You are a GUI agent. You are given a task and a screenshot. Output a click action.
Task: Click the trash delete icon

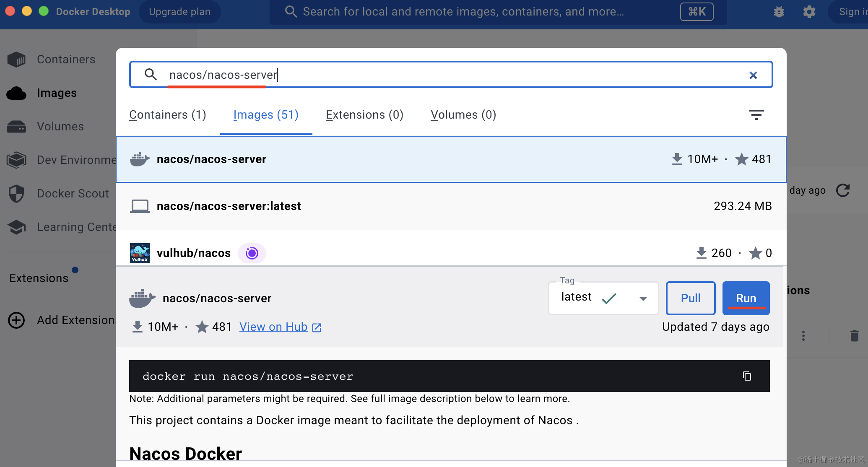click(854, 336)
